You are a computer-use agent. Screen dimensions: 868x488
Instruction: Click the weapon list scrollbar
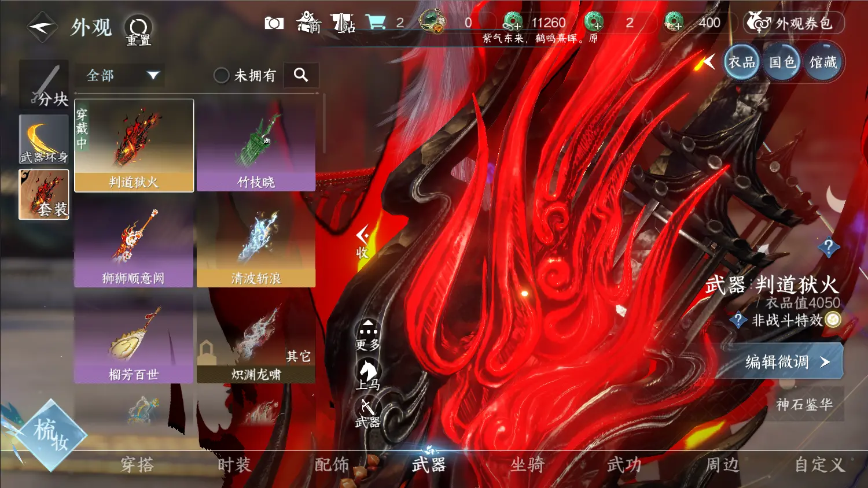tap(324, 124)
